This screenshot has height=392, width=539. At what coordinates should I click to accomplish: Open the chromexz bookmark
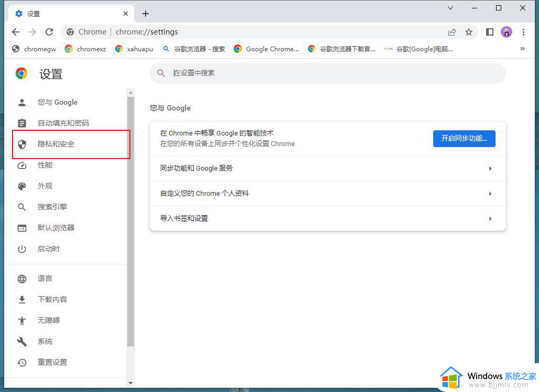(x=85, y=49)
